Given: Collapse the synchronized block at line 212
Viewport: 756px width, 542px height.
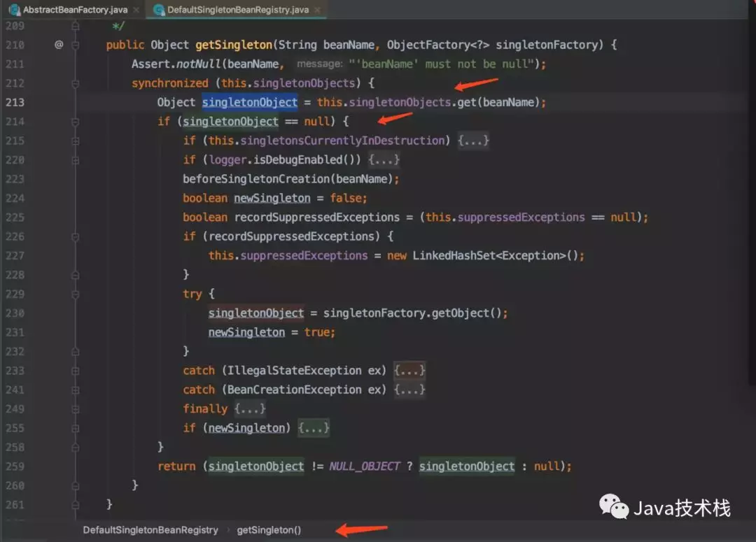Looking at the screenshot, I should click(75, 84).
